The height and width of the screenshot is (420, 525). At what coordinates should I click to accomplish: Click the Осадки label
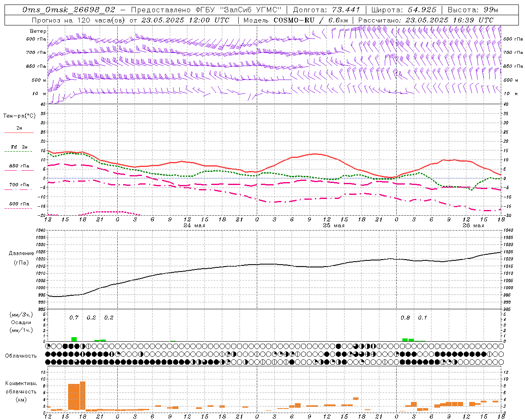click(21, 322)
